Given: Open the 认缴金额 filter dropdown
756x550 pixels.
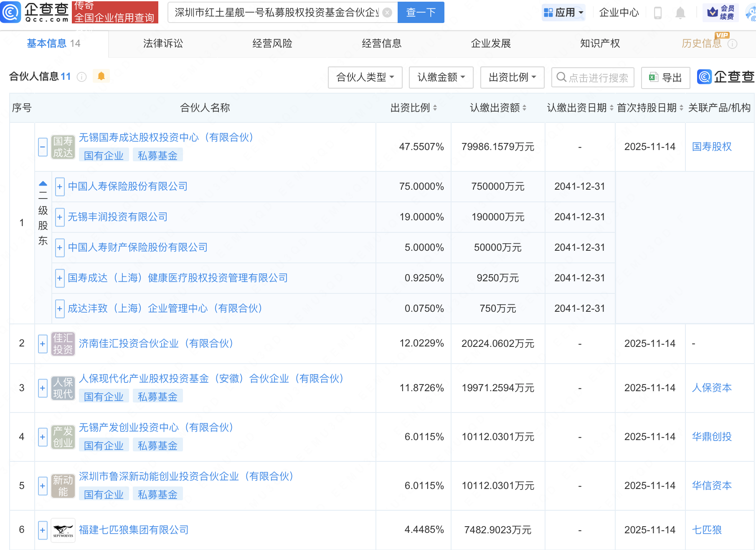Looking at the screenshot, I should click(x=441, y=77).
